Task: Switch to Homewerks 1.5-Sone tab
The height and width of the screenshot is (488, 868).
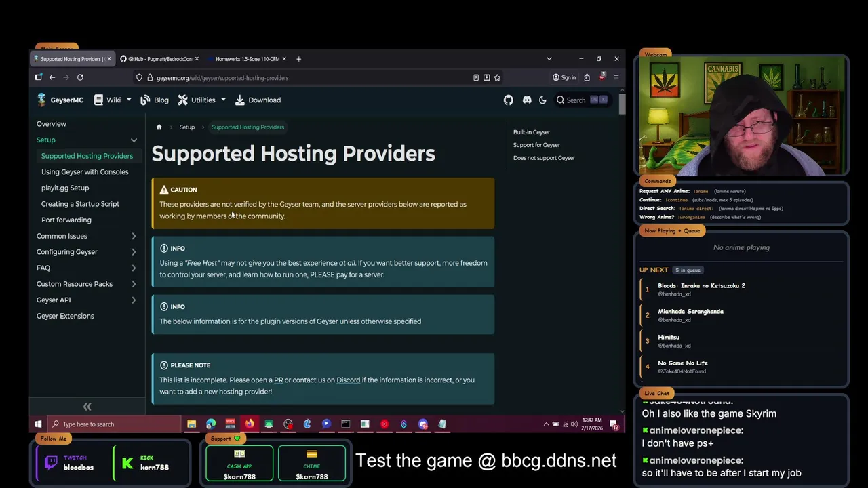Action: pos(247,59)
